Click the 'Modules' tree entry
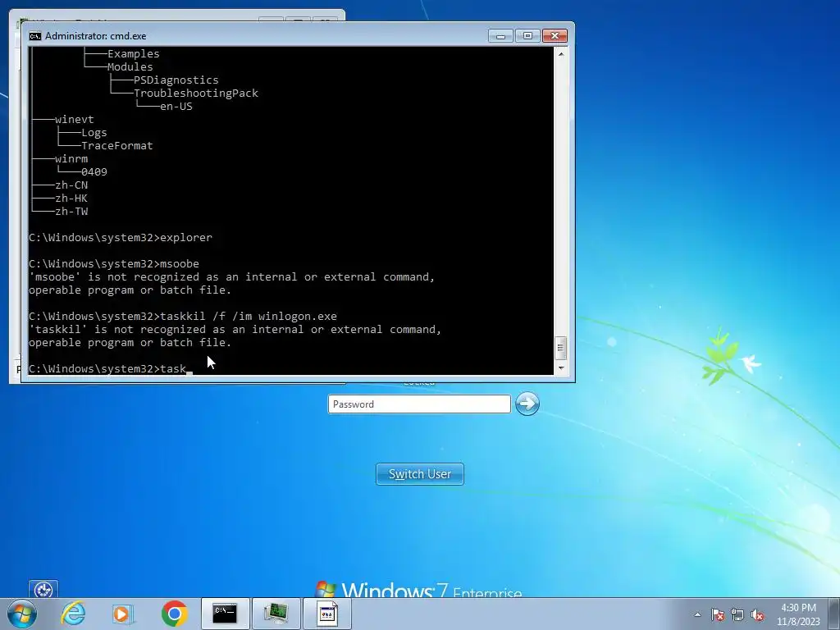The image size is (840, 630). (130, 67)
